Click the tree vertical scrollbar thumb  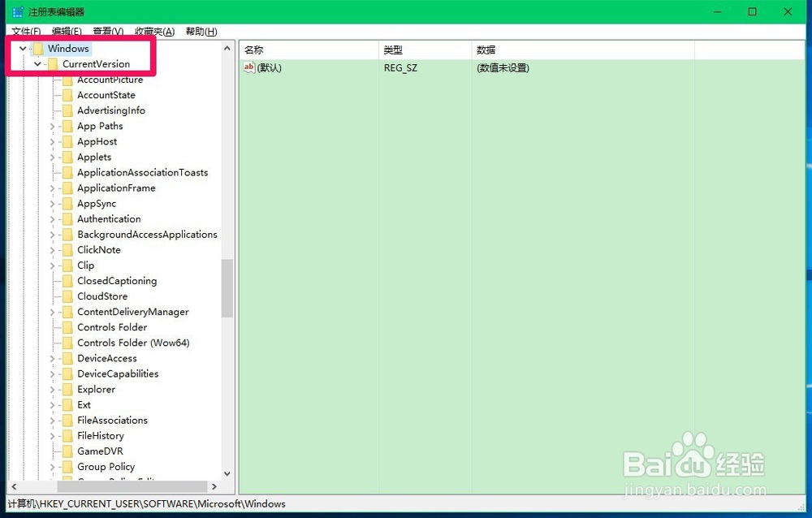pyautogui.click(x=227, y=288)
